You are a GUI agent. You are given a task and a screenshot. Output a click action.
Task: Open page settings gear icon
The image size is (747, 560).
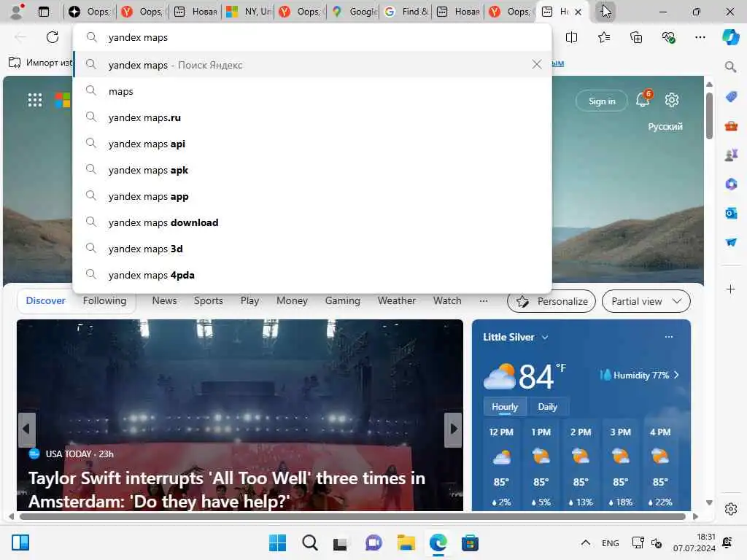pyautogui.click(x=672, y=100)
